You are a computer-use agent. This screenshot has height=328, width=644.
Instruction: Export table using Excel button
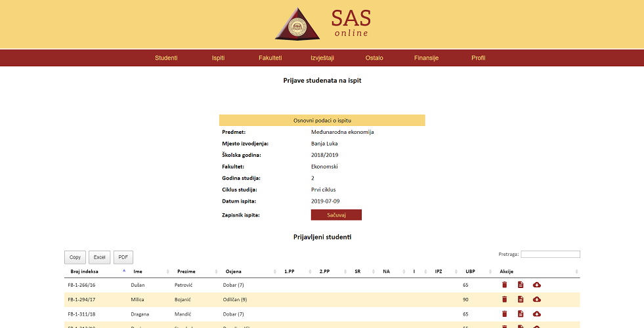pyautogui.click(x=99, y=257)
